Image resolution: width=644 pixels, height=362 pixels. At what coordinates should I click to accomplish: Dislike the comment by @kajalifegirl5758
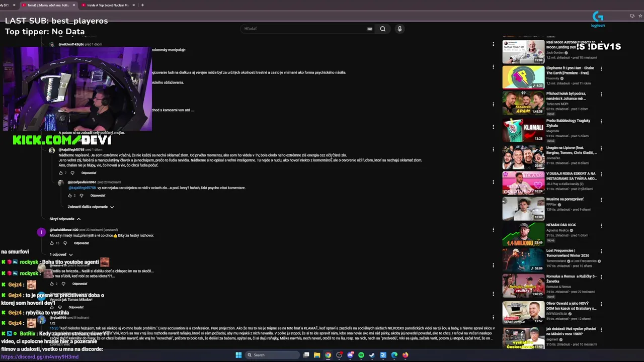pyautogui.click(x=72, y=173)
